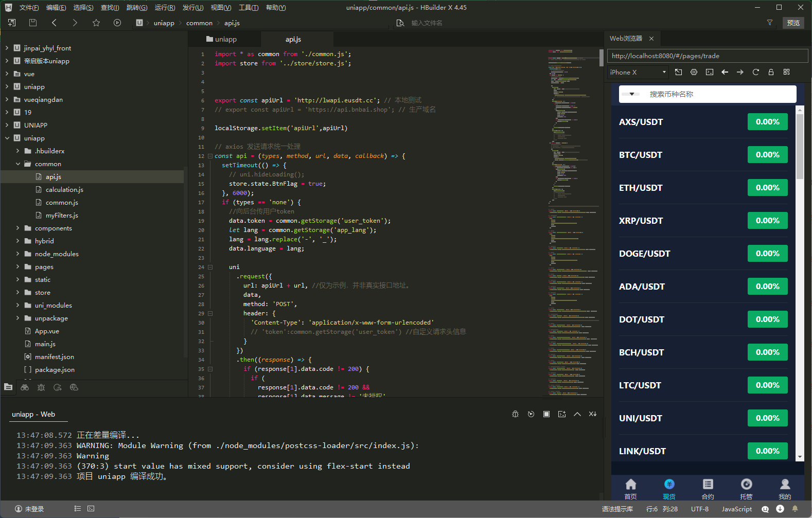Refresh the built-in web browser page
Image resolution: width=812 pixels, height=518 pixels.
(755, 72)
